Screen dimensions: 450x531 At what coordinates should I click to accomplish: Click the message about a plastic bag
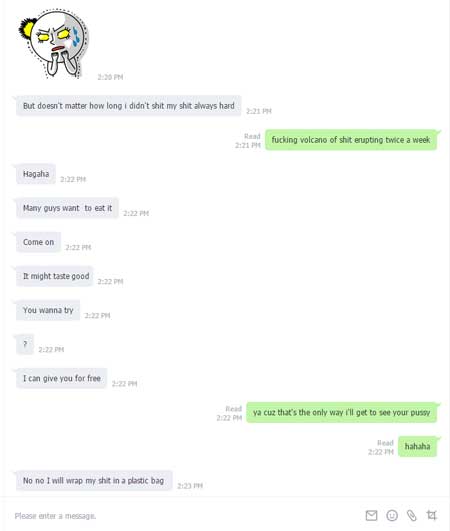tap(93, 481)
